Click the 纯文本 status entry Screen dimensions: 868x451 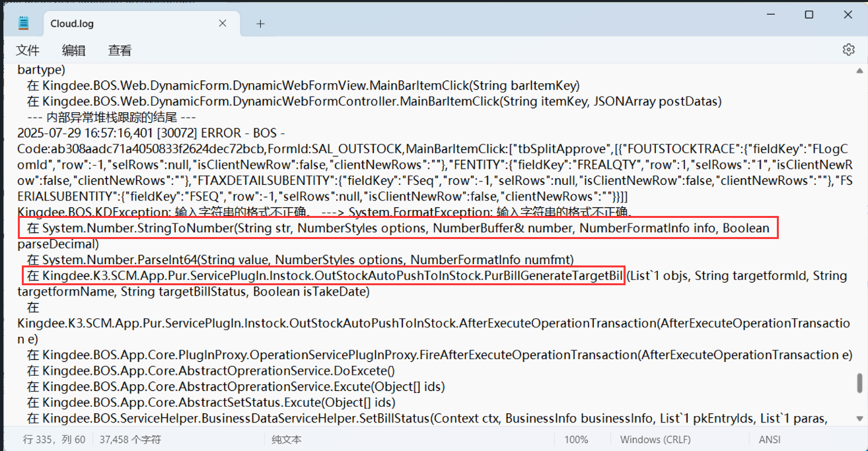[x=287, y=439]
